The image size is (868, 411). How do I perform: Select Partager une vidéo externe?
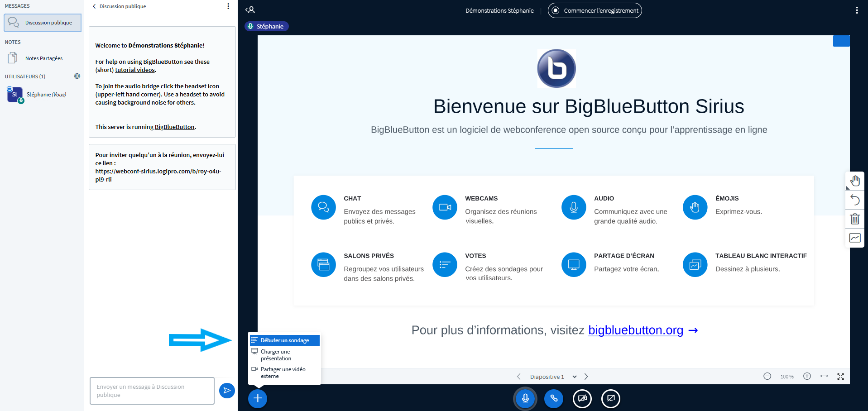click(283, 373)
